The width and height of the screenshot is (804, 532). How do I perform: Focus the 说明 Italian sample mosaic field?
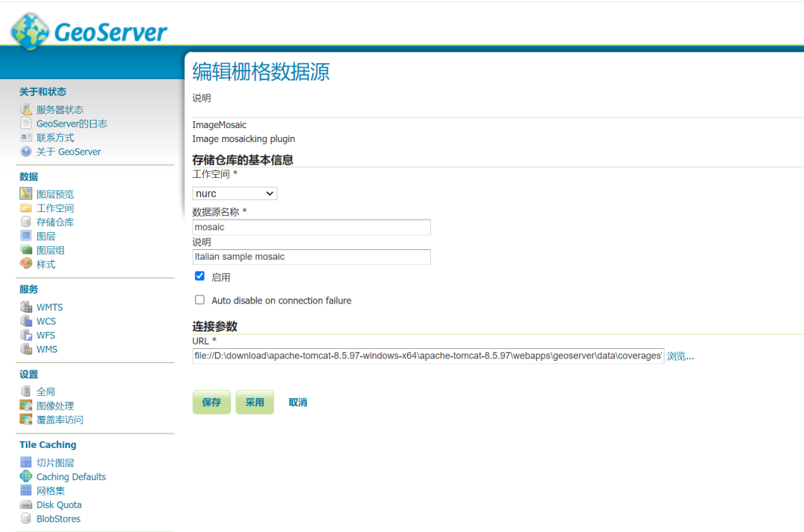coord(312,257)
